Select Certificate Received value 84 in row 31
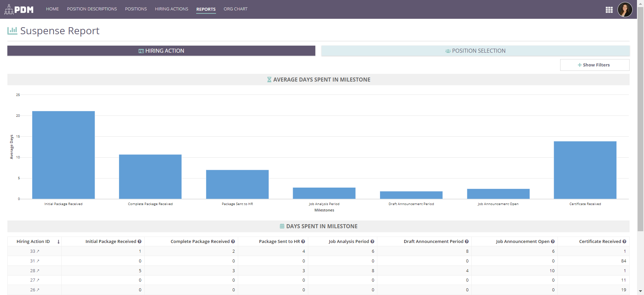The height and width of the screenshot is (295, 644). click(624, 261)
